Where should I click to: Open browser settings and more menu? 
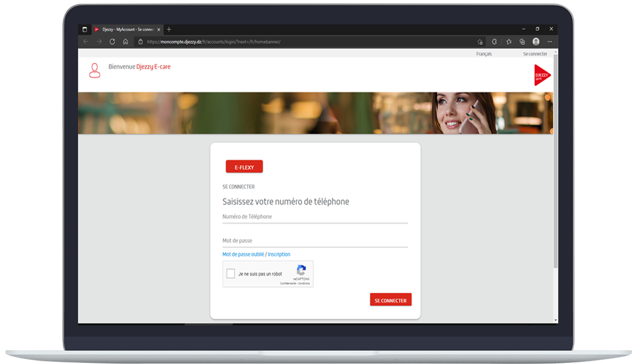[x=550, y=42]
